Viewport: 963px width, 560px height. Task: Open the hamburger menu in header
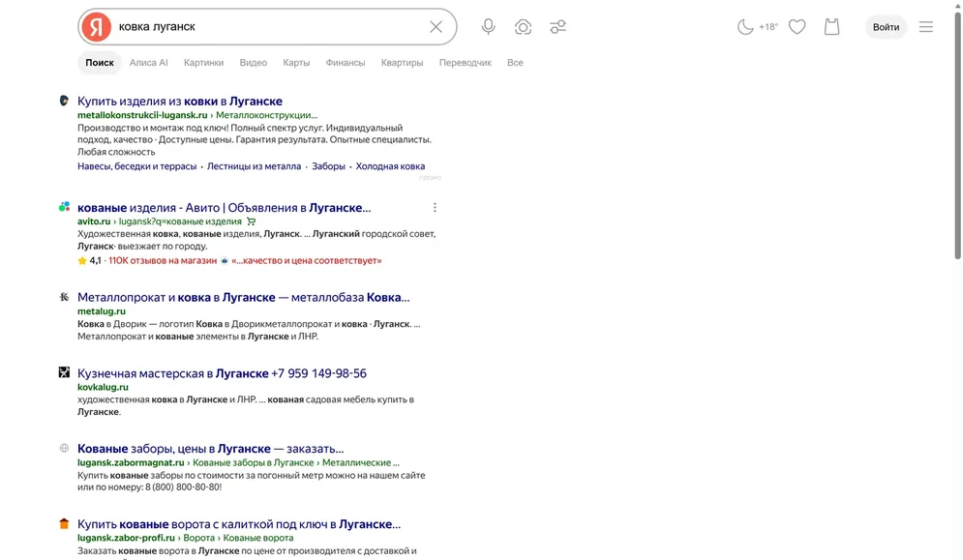tap(926, 27)
